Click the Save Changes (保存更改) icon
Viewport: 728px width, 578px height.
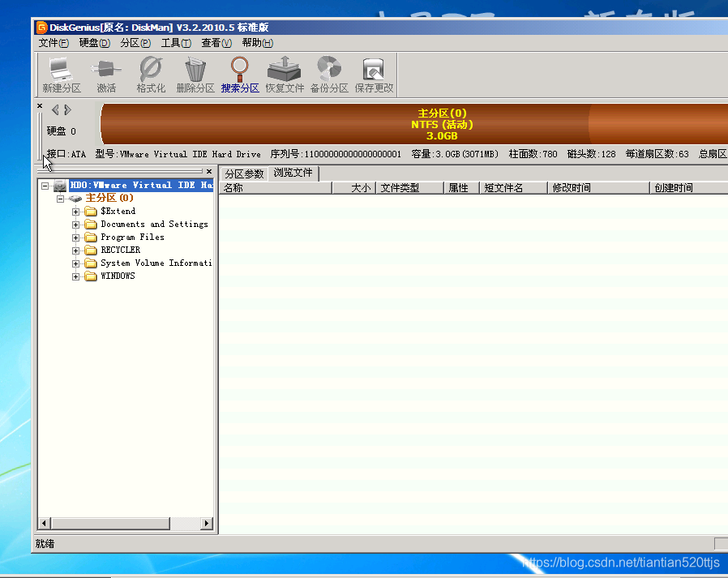374,75
